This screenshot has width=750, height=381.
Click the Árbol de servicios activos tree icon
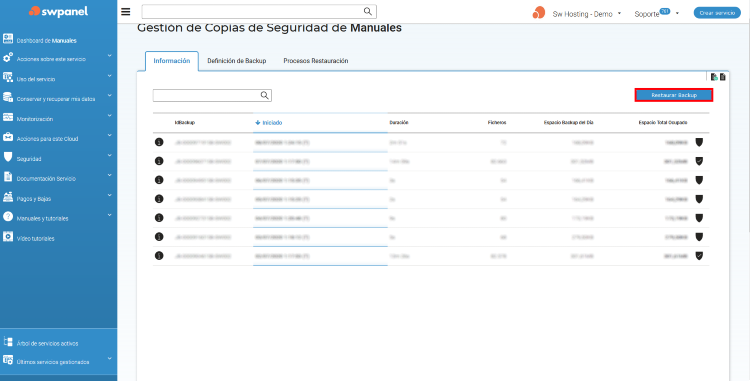point(8,341)
